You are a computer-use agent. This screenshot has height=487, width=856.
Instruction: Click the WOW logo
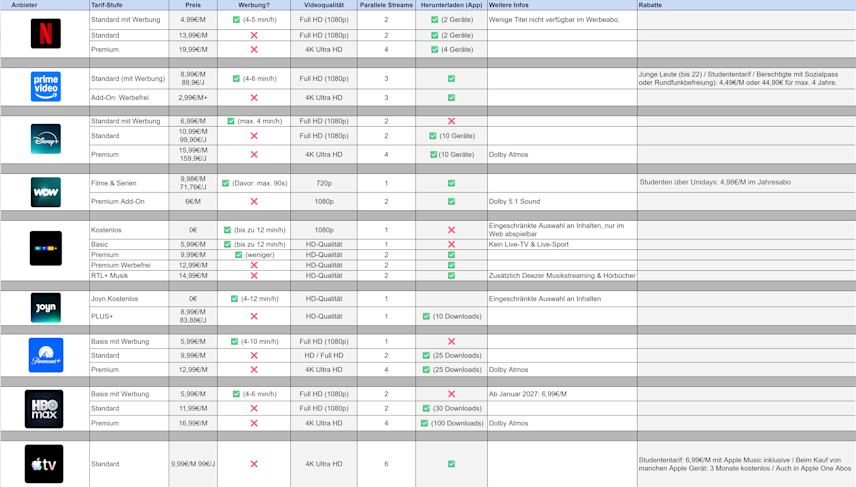coord(46,192)
